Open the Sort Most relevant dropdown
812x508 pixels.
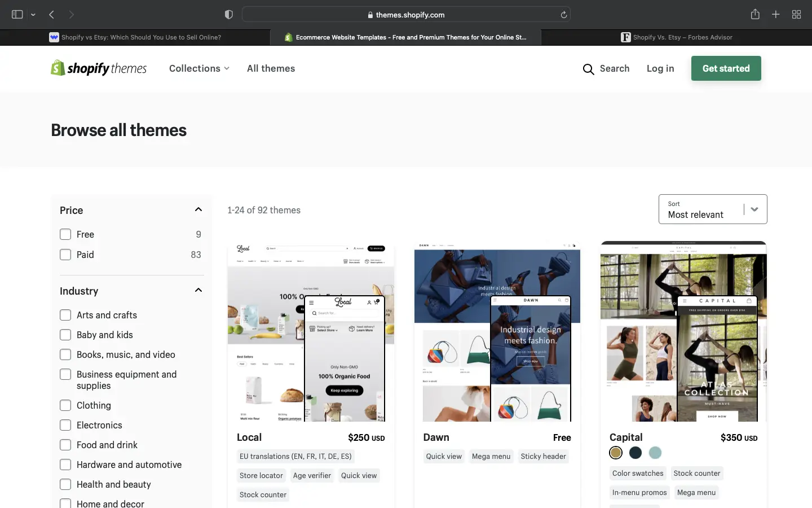[x=713, y=209]
